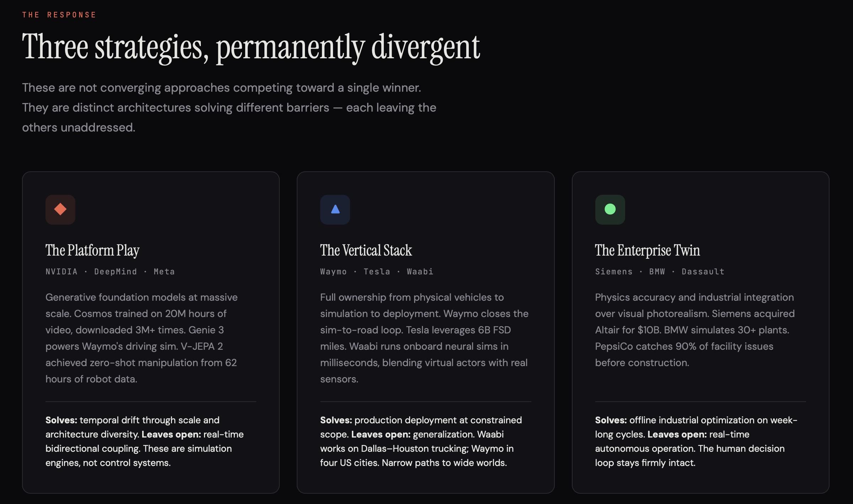Click the blue triangle Vertical Stack icon

(x=335, y=209)
